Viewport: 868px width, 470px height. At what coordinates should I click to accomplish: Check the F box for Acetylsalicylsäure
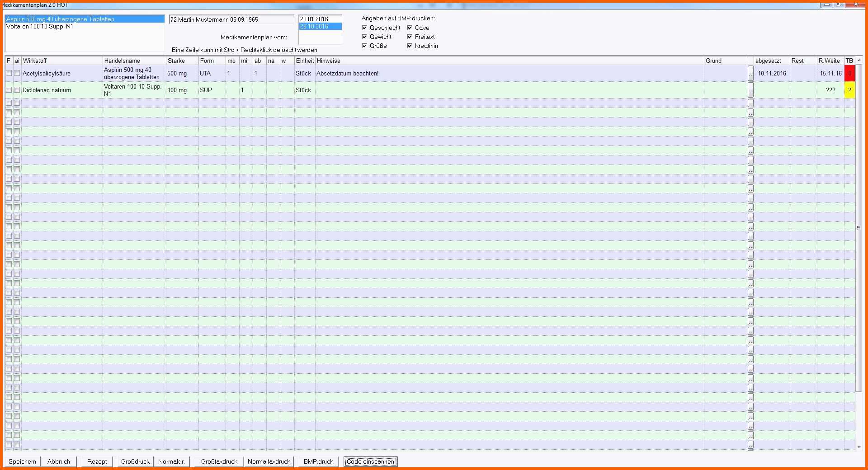9,73
